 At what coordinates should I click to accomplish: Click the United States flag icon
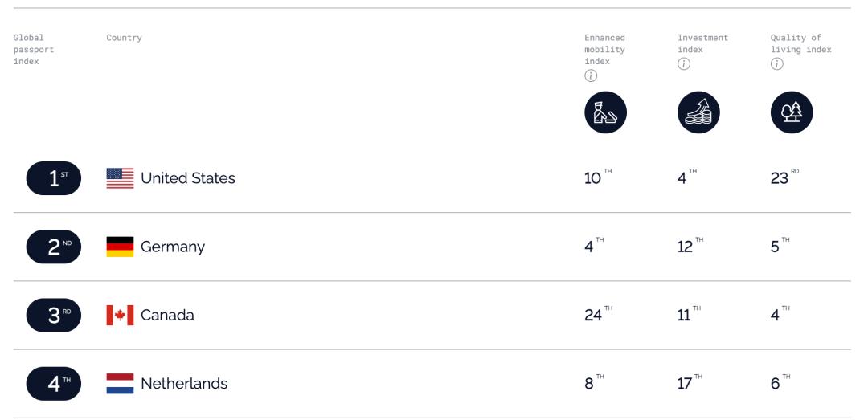click(x=120, y=178)
